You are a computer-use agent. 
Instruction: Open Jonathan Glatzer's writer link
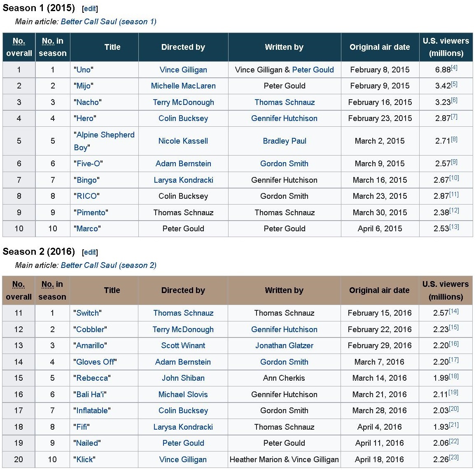pyautogui.click(x=284, y=345)
